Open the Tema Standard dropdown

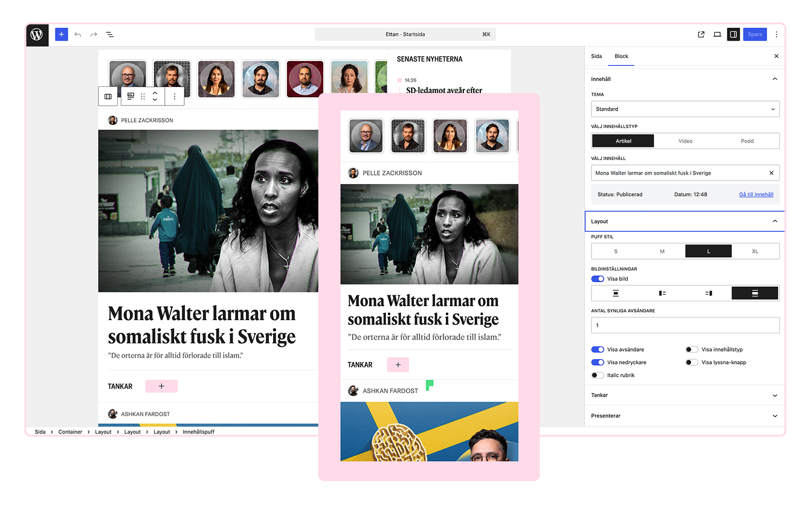[x=685, y=109]
